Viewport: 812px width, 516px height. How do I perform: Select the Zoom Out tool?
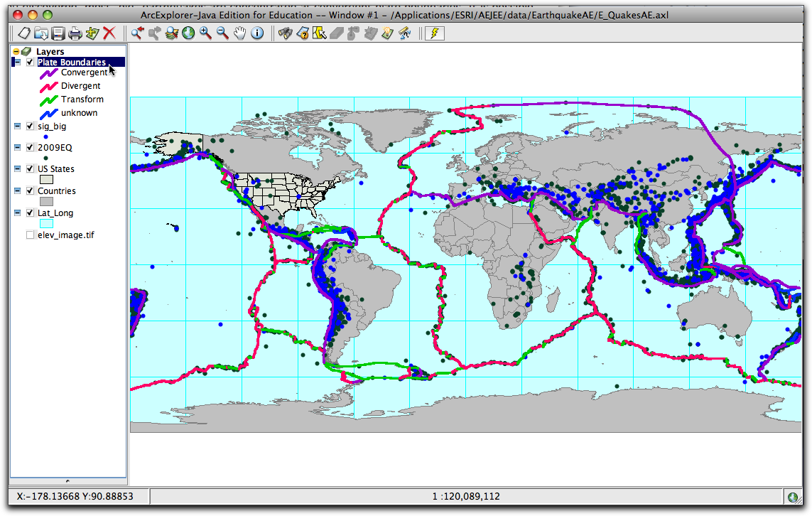click(222, 33)
